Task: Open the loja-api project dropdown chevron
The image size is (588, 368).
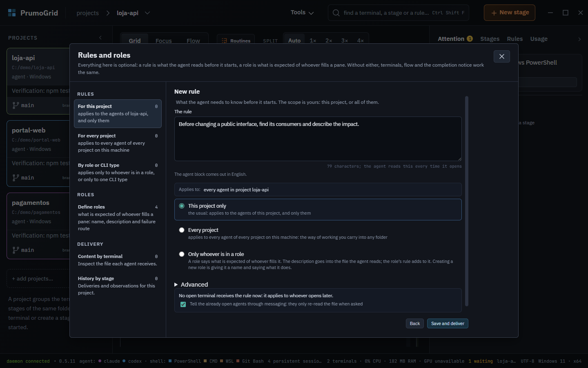Action: 147,13
